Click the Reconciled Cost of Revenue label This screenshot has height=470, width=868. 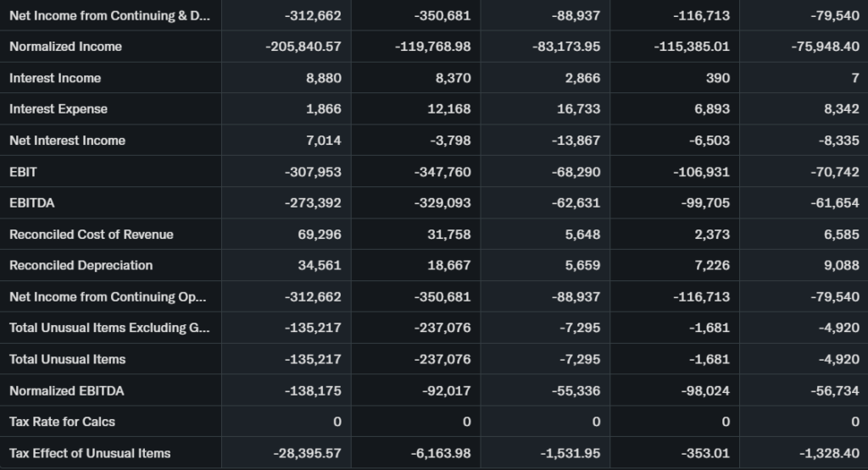click(x=92, y=235)
